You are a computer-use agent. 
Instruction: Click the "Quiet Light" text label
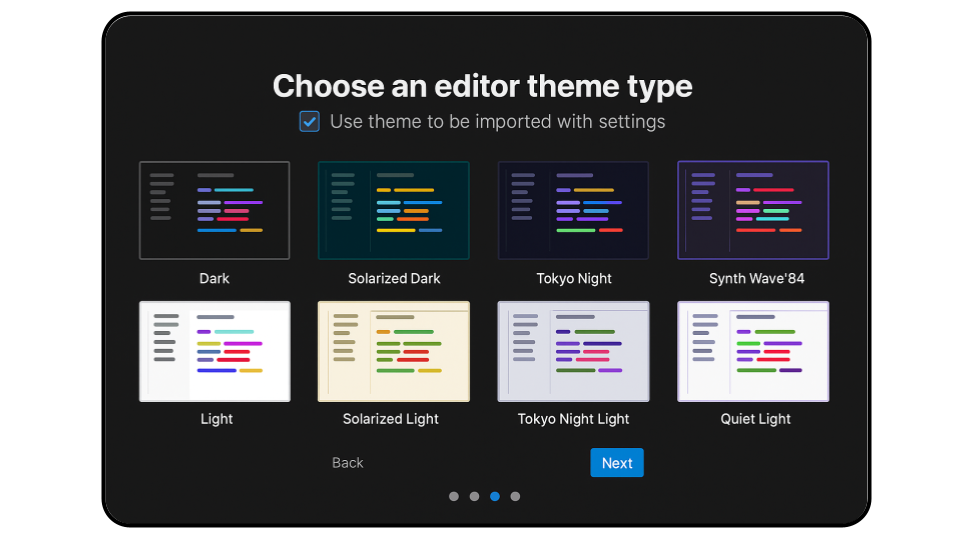point(756,419)
